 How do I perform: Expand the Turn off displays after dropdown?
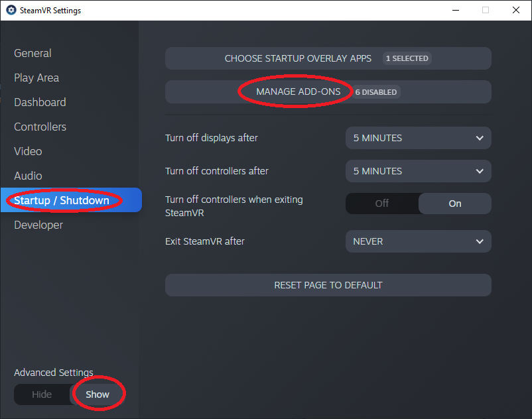pyautogui.click(x=419, y=138)
